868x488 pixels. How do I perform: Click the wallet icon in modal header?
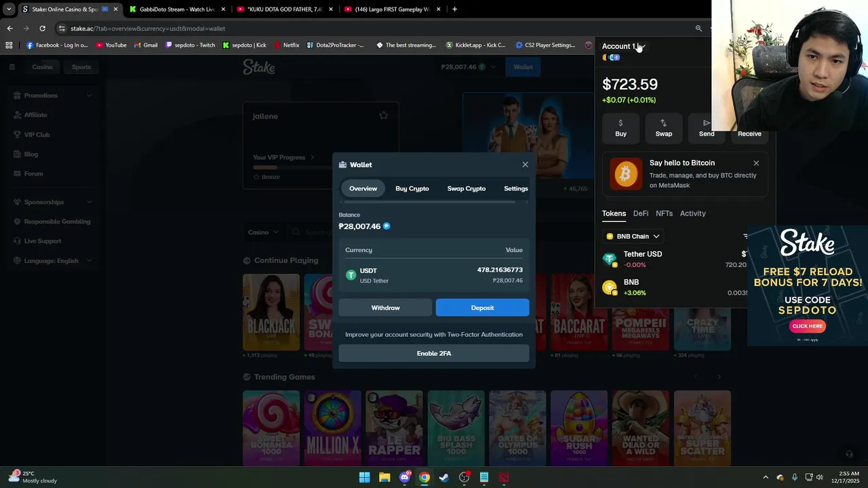(x=343, y=165)
